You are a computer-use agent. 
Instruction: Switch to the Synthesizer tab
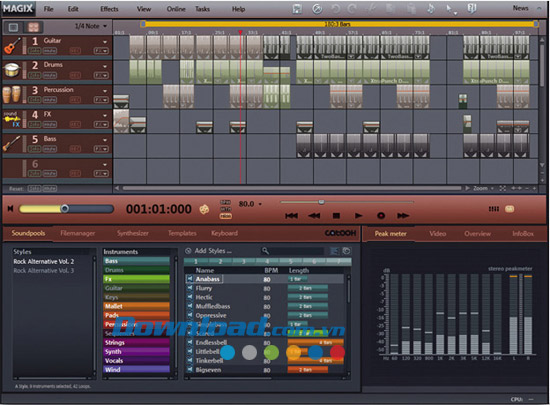coord(133,233)
